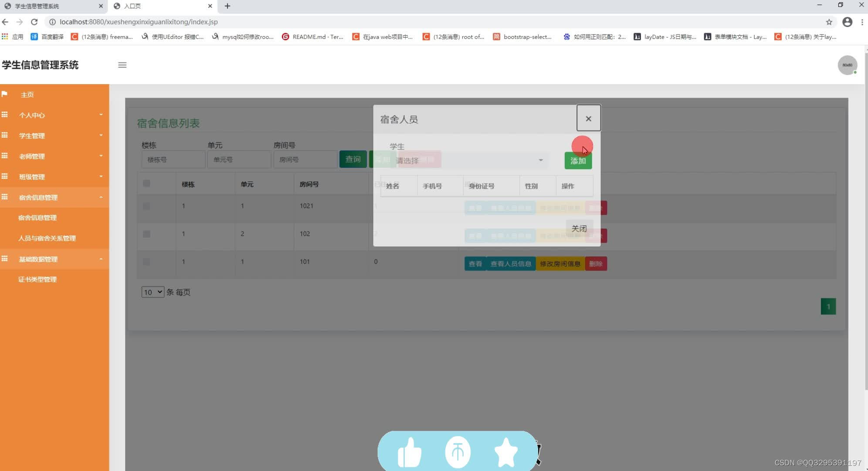Open the browser profile icon
The height and width of the screenshot is (471, 868).
(847, 22)
